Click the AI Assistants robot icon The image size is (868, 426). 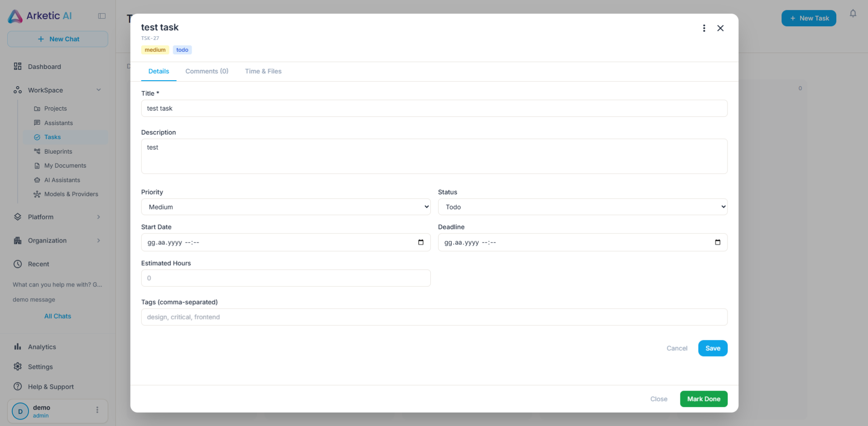coord(37,180)
